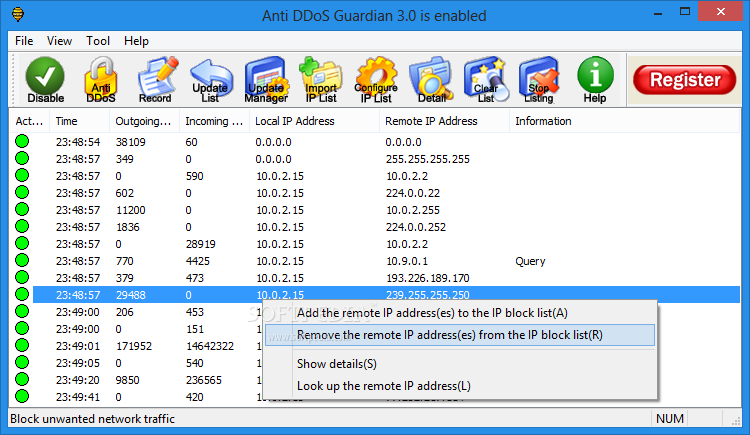Click the Disable protection toolbar icon

coord(45,80)
